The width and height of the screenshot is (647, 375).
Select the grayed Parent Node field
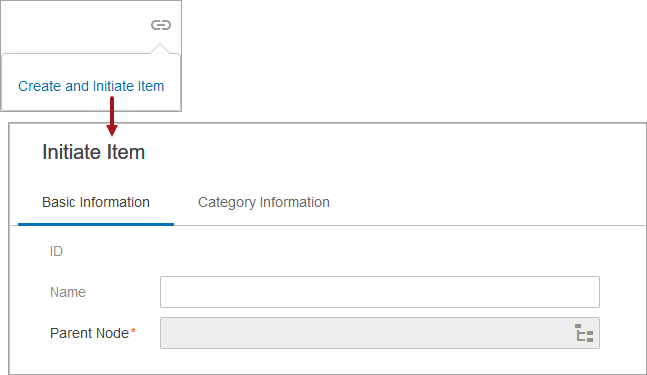point(380,333)
